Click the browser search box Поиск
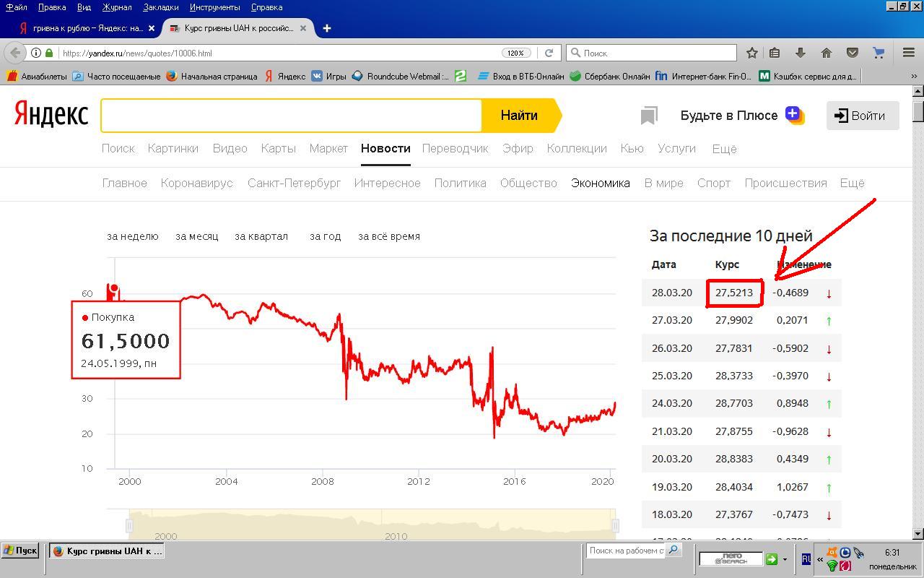This screenshot has width=924, height=578. click(x=651, y=53)
